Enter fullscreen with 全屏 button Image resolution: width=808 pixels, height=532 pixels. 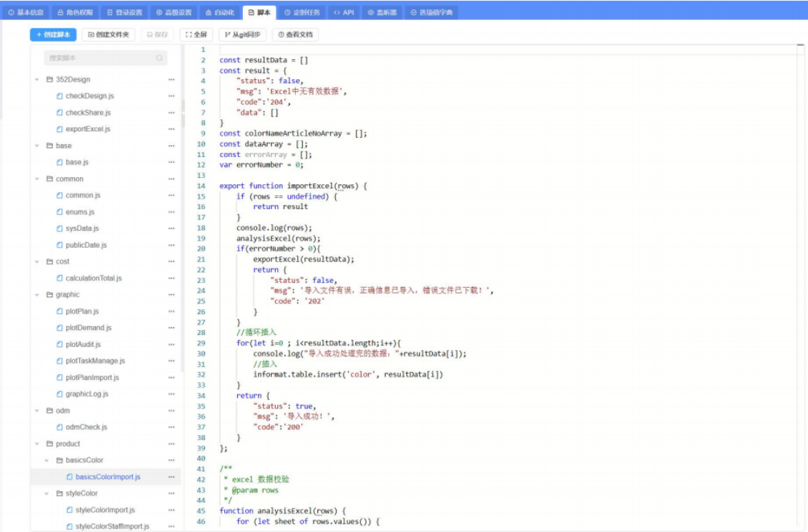[196, 34]
